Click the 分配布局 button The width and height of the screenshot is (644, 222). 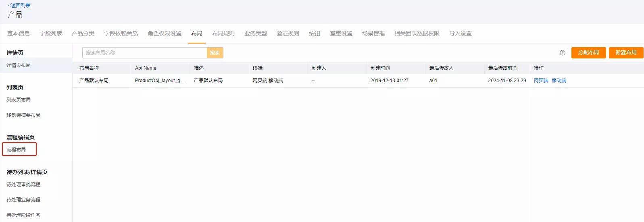point(589,53)
